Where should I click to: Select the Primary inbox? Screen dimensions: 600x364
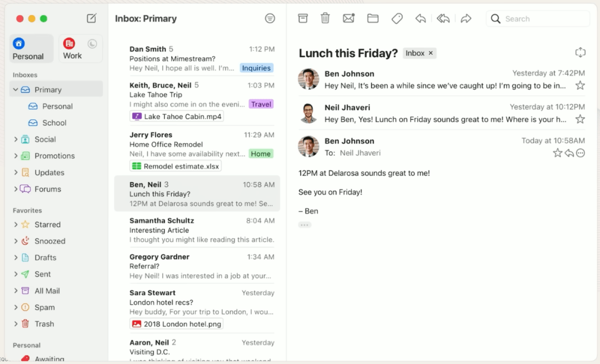56,89
